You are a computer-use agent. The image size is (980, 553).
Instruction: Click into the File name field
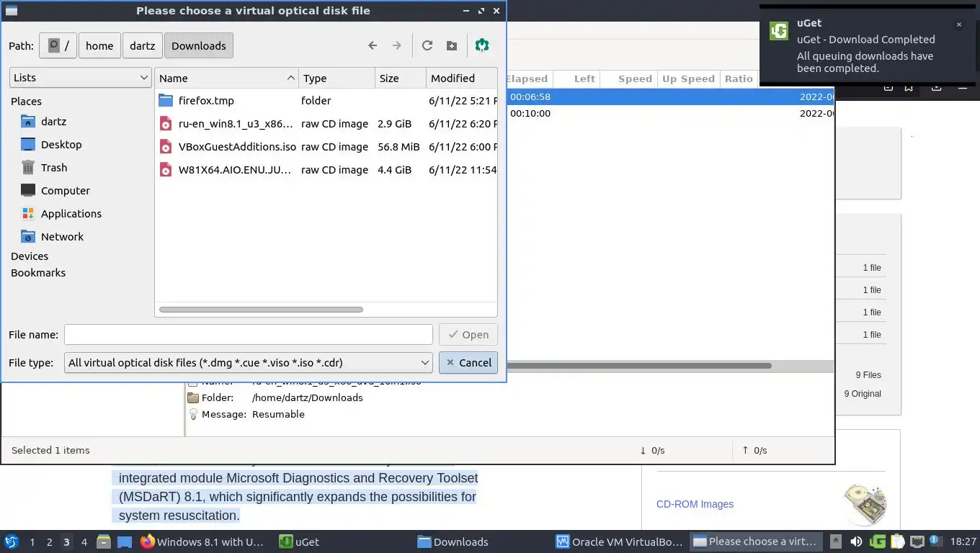click(249, 335)
